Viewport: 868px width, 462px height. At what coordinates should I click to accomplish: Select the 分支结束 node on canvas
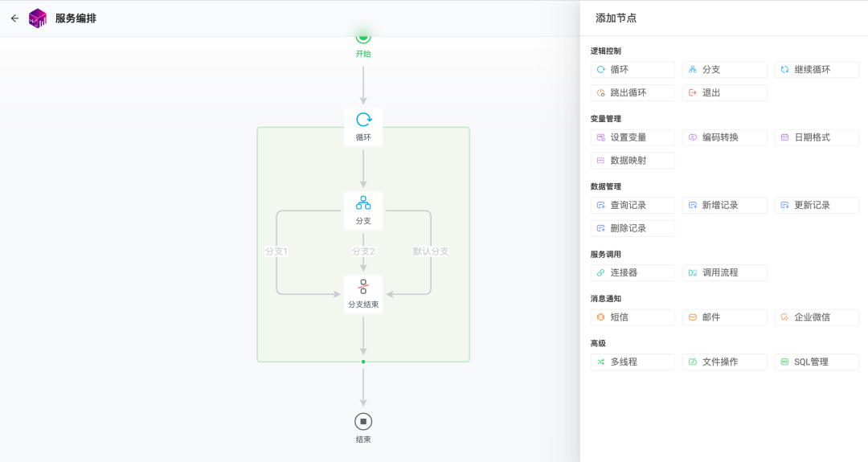tap(363, 294)
